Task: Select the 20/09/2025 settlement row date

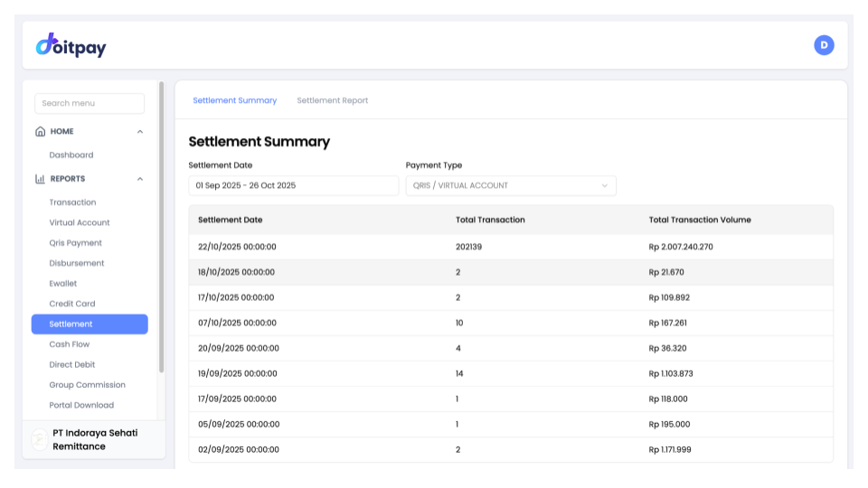Action: pyautogui.click(x=239, y=349)
